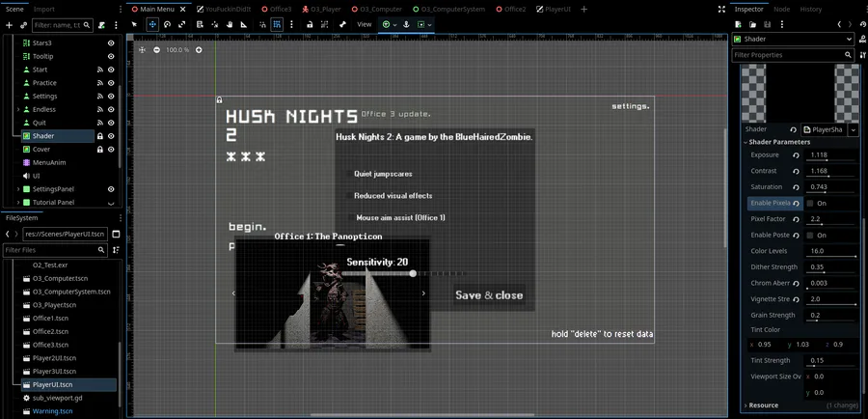Open the snapping options three-dot menu

click(291, 24)
